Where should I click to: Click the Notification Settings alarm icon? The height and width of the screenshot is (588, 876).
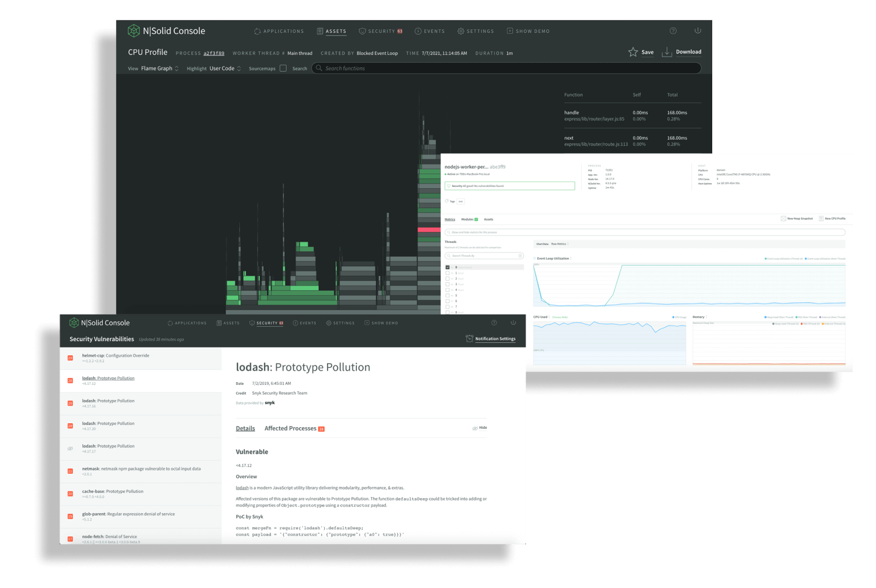(470, 338)
